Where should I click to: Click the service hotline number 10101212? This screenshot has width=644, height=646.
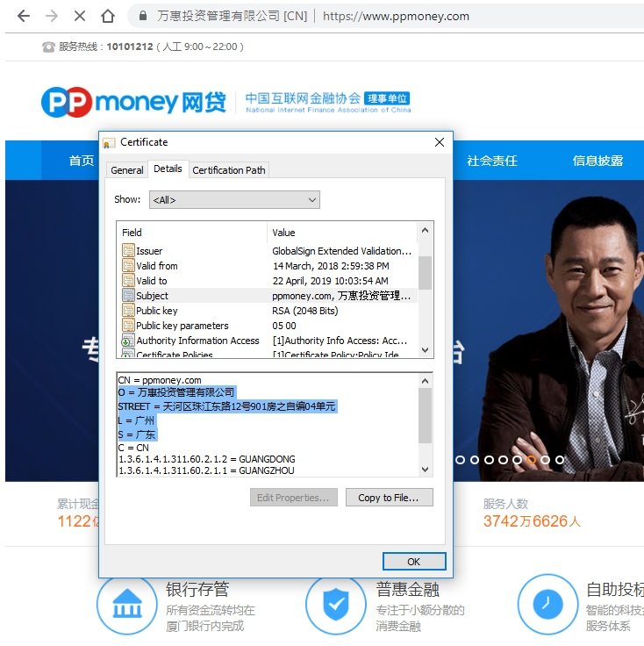tap(130, 47)
